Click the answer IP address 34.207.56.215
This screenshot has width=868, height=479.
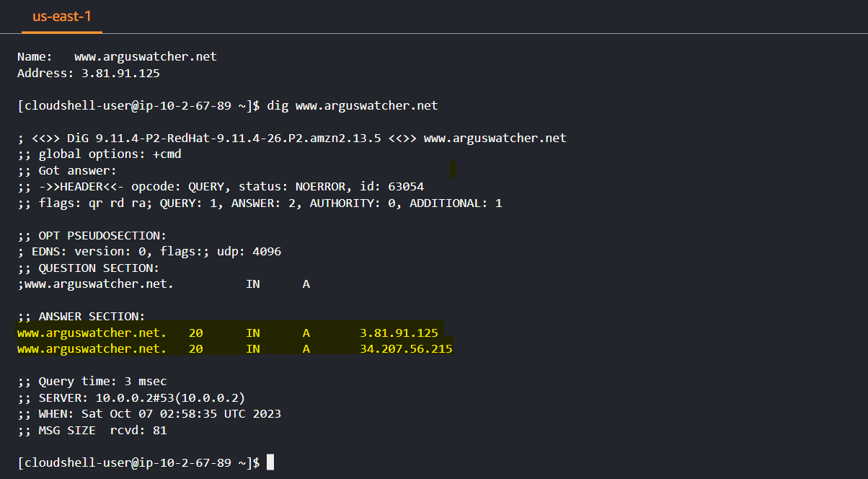pyautogui.click(x=406, y=349)
